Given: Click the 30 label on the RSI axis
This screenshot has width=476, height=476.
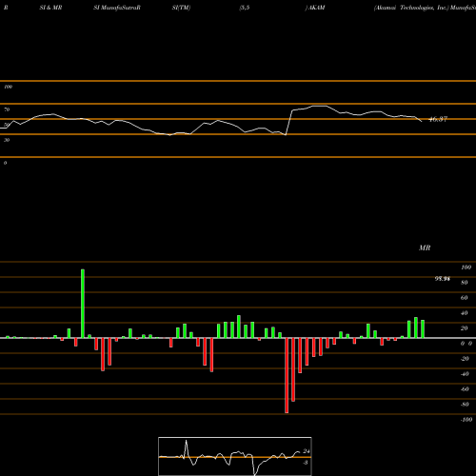Looking at the screenshot, I should (x=7, y=140).
